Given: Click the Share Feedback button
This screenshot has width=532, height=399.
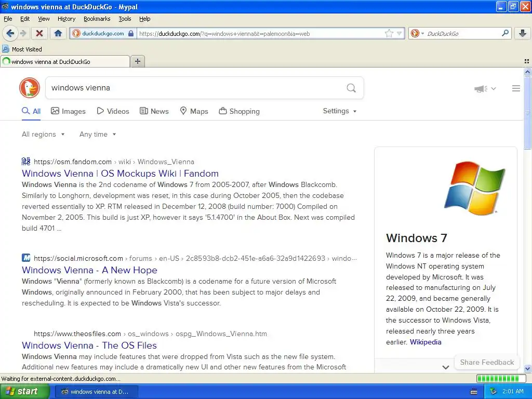Looking at the screenshot, I should pos(487,362).
